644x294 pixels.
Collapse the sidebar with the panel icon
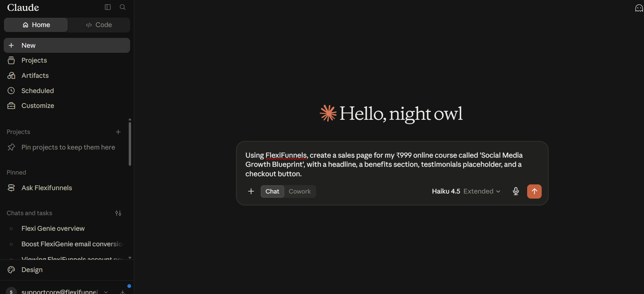108,7
